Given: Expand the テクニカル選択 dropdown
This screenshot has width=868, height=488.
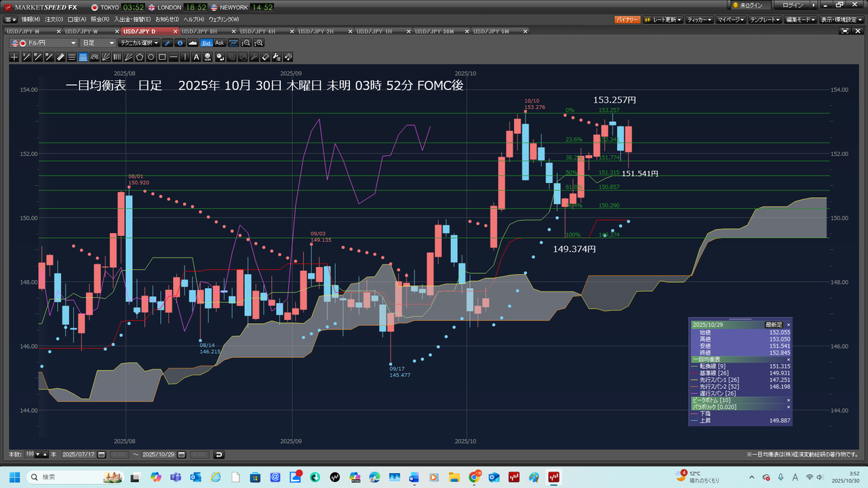Looking at the screenshot, I should pyautogui.click(x=139, y=43).
